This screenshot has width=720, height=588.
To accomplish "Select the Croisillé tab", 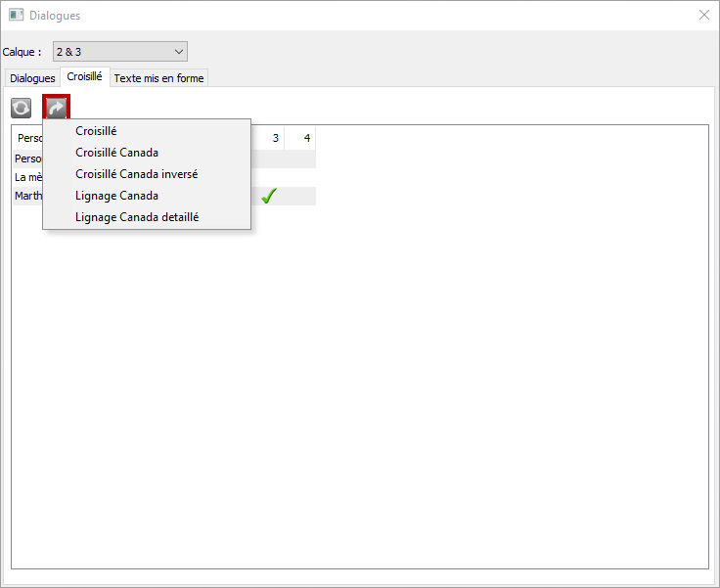I will point(84,76).
